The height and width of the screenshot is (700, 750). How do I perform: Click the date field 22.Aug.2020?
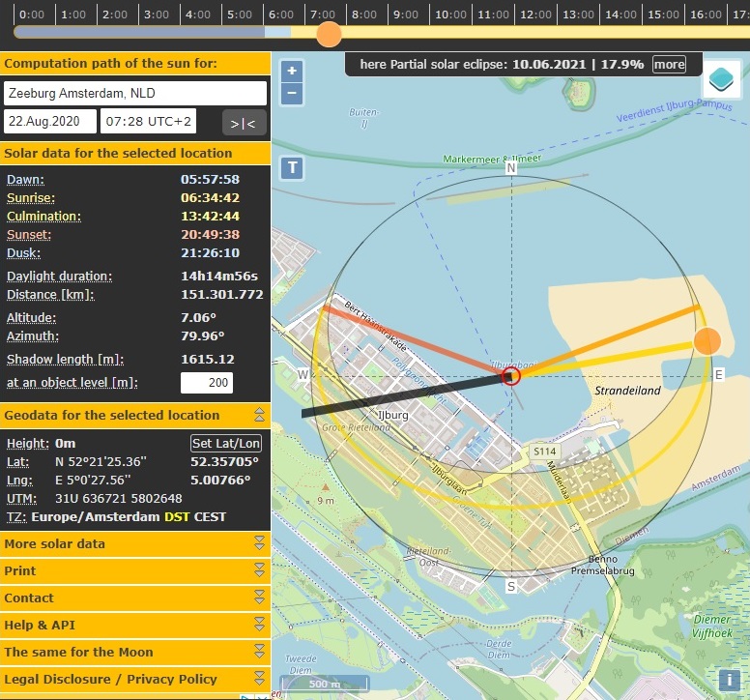coord(50,122)
